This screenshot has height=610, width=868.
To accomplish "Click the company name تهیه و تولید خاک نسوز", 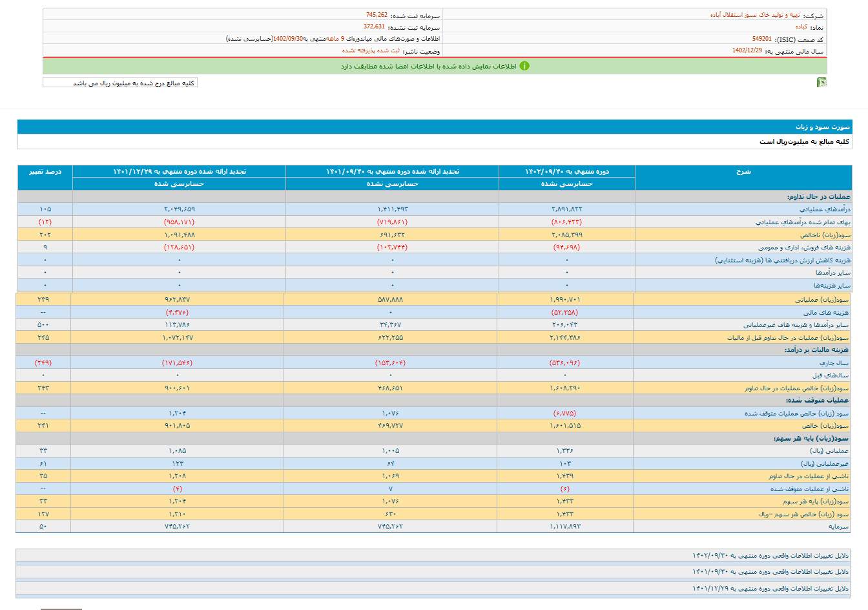I will coord(754,15).
